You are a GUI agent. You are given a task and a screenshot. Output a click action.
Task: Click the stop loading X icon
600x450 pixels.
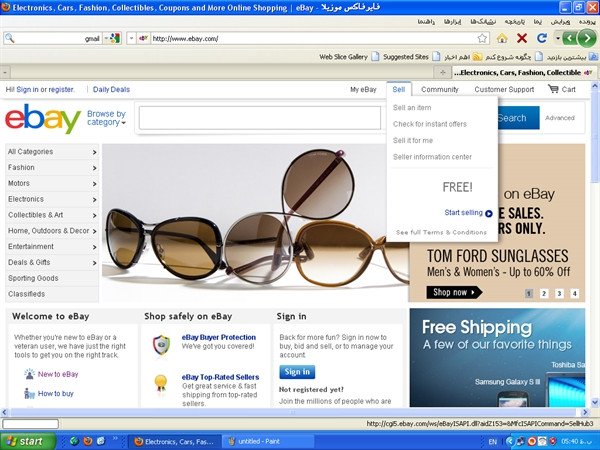click(521, 38)
